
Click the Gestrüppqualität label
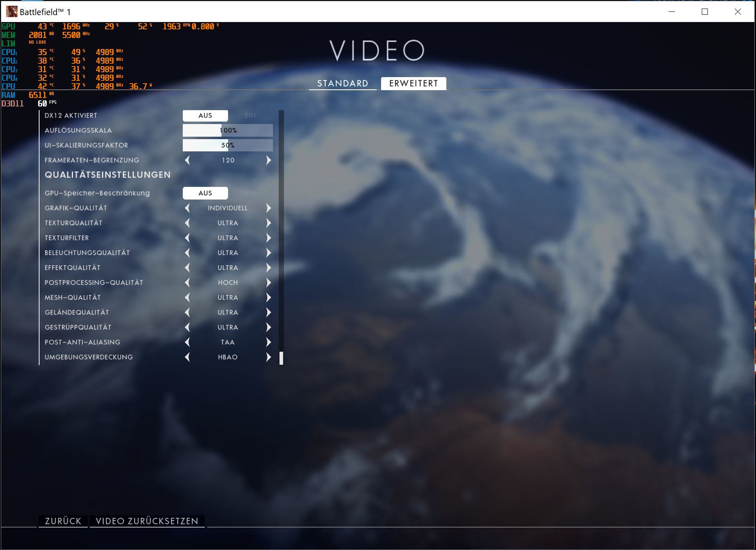(78, 327)
